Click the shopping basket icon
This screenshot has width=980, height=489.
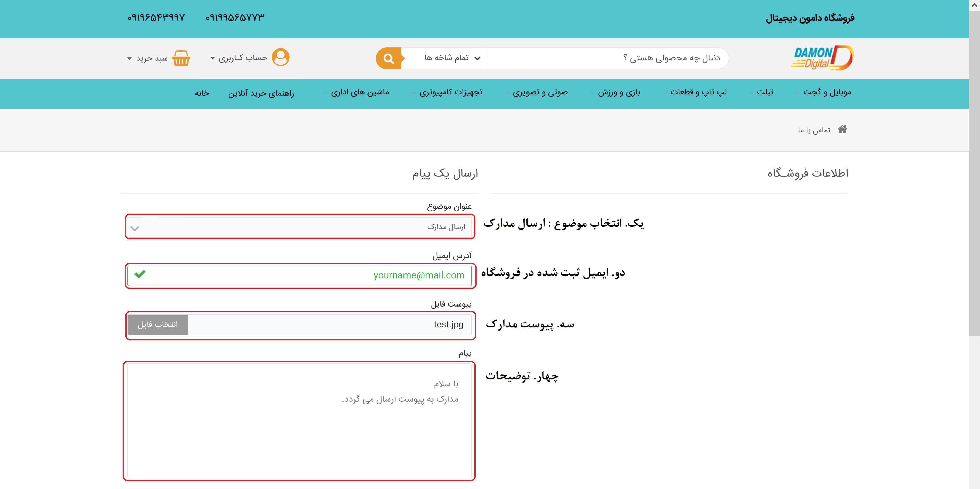181,58
